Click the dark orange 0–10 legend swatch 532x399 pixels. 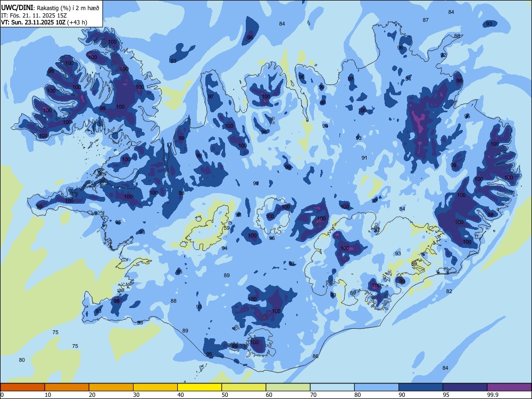[x=22, y=387]
